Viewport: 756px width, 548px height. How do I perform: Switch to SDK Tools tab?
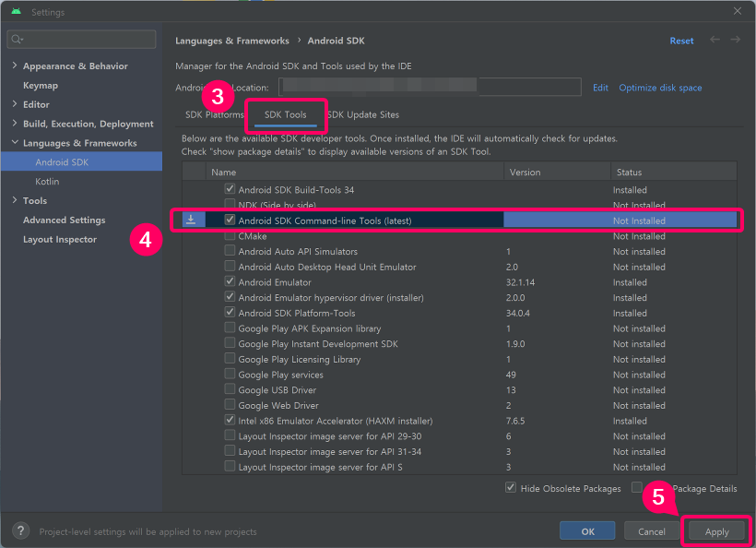coord(286,114)
